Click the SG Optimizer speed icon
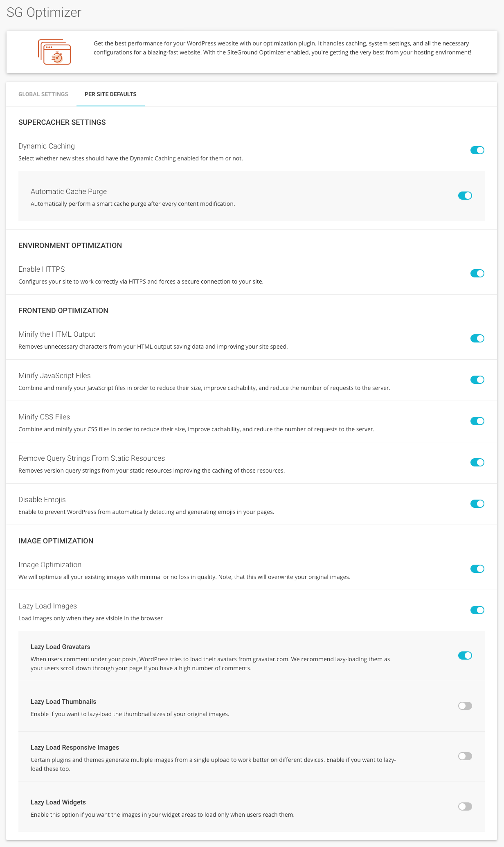Viewport: 504px width, 847px height. (x=54, y=52)
